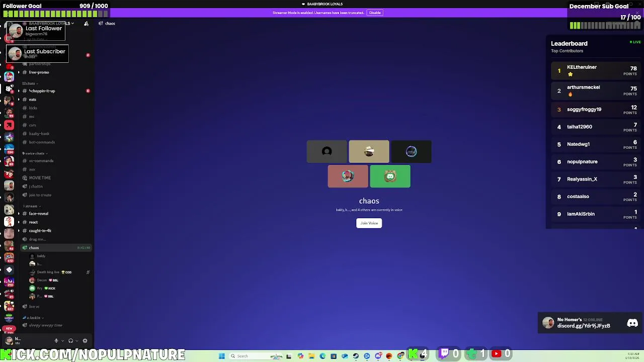
Task: Click sleepy weepy time voice channel speaker icon
Action: click(x=25, y=325)
